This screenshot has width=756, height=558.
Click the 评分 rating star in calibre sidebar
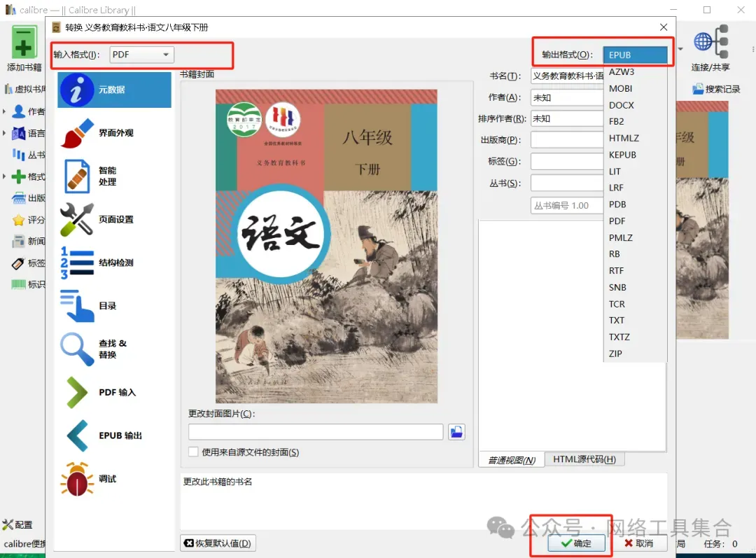tap(19, 220)
